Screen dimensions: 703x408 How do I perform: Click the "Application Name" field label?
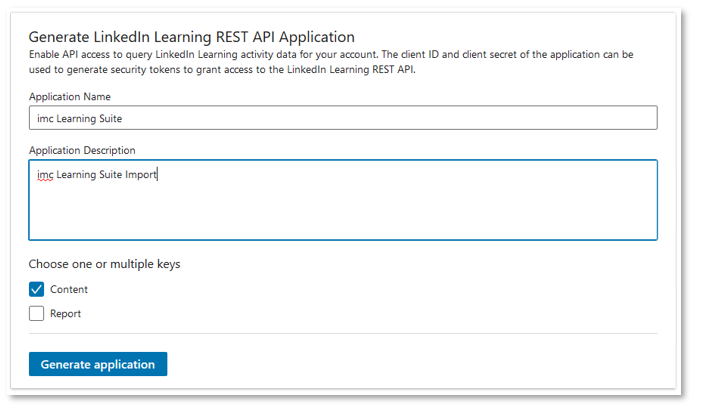[70, 96]
